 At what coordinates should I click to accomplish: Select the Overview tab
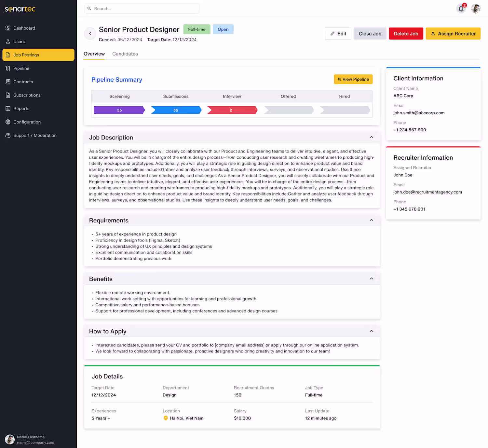[94, 54]
